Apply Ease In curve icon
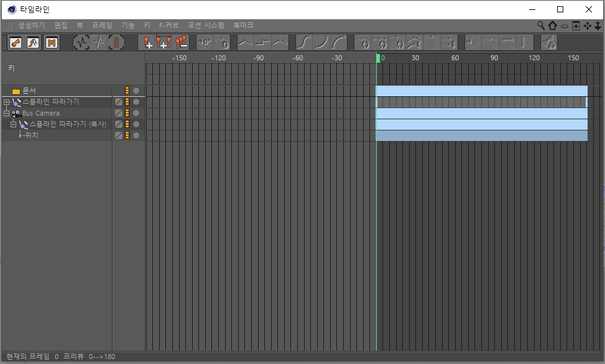The height and width of the screenshot is (364, 605). [x=321, y=42]
